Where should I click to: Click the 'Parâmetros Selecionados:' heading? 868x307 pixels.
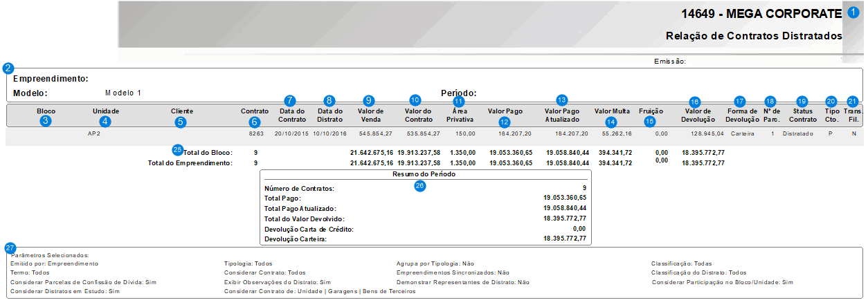[50, 255]
